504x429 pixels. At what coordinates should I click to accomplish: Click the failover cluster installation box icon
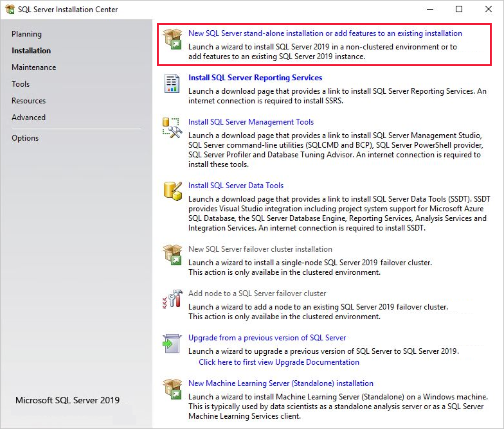click(172, 255)
